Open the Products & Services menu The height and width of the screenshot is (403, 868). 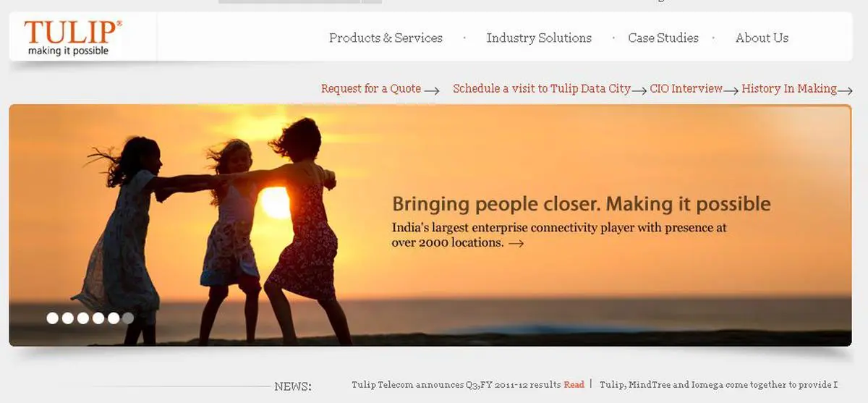point(386,38)
